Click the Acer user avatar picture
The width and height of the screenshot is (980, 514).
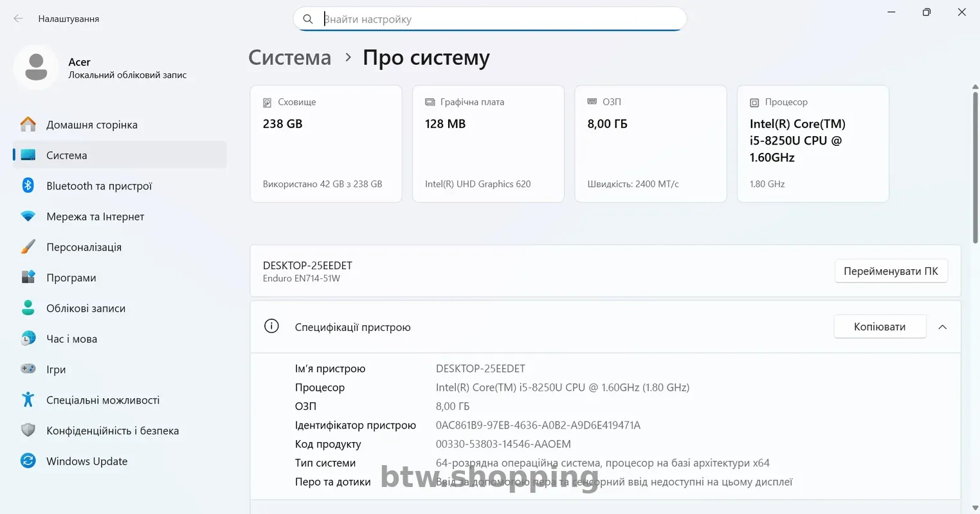tap(36, 67)
